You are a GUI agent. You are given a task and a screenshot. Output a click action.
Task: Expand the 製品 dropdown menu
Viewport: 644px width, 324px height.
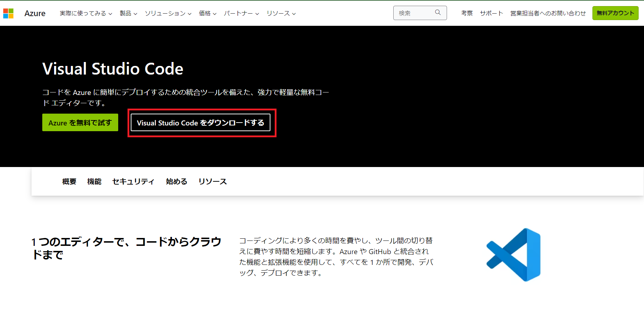[128, 13]
